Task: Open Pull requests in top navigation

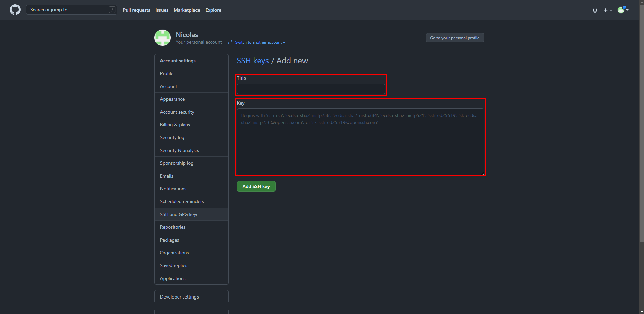Action: [136, 10]
